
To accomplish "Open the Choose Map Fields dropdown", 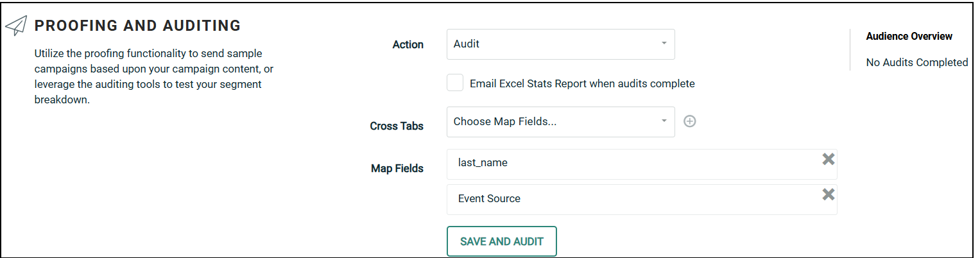I will [552, 122].
